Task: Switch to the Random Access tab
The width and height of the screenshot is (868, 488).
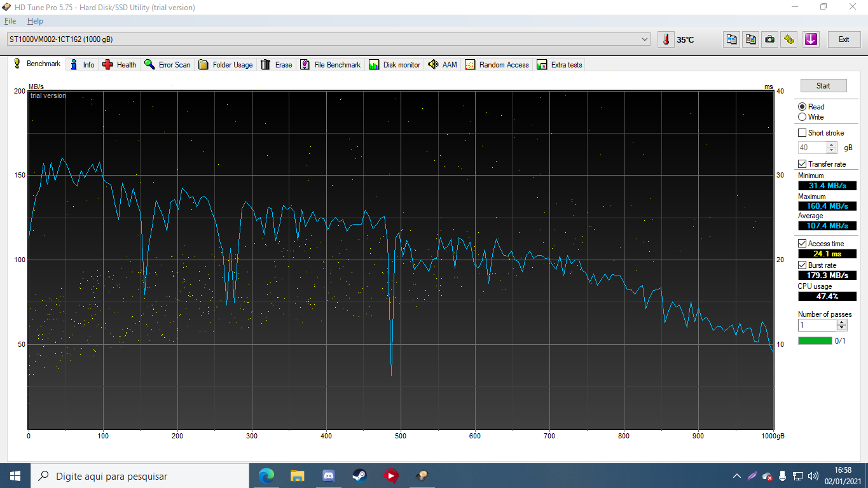Action: coord(497,65)
